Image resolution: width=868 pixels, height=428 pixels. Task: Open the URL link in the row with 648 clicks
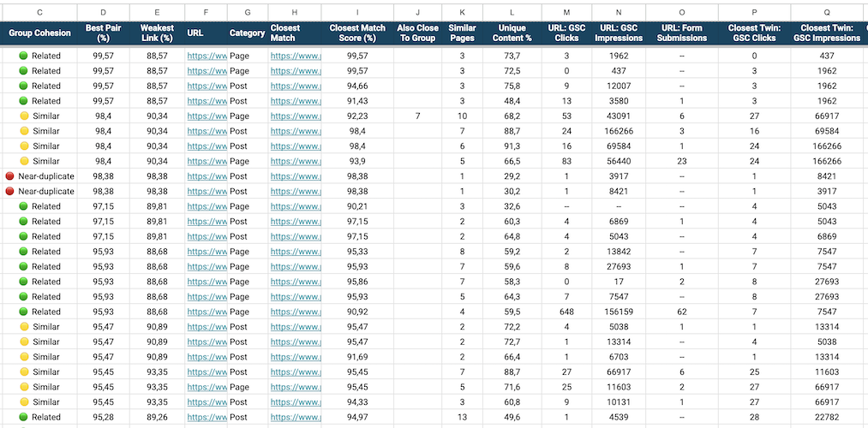(x=207, y=312)
